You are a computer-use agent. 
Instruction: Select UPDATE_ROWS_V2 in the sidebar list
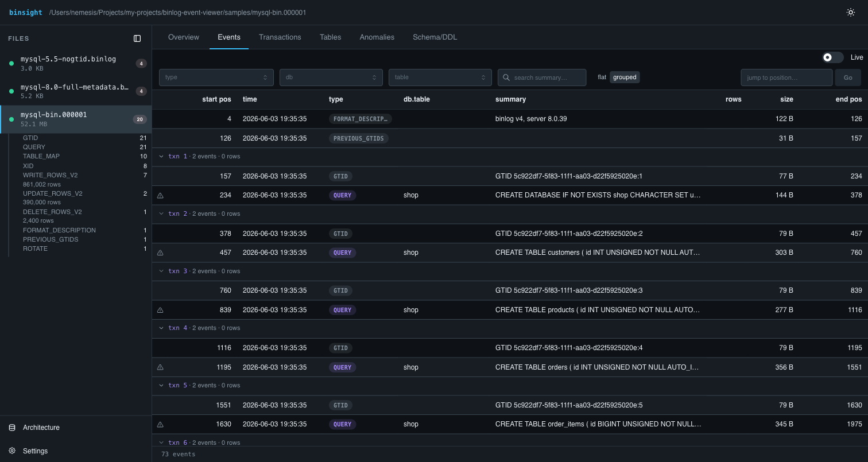pos(84,193)
